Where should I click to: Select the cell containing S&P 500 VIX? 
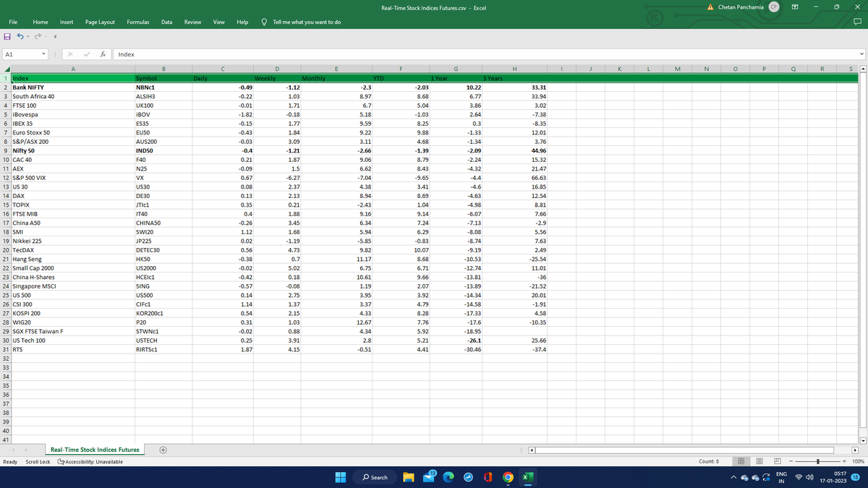point(73,177)
